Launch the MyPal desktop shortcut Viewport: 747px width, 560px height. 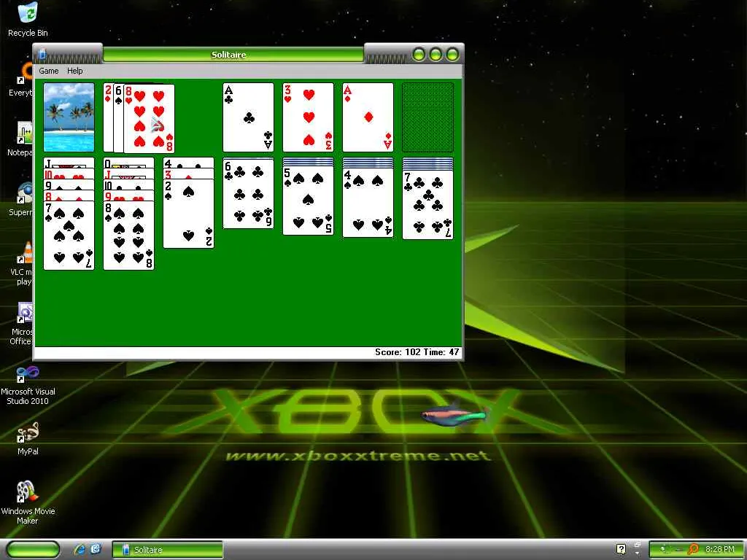28,439
